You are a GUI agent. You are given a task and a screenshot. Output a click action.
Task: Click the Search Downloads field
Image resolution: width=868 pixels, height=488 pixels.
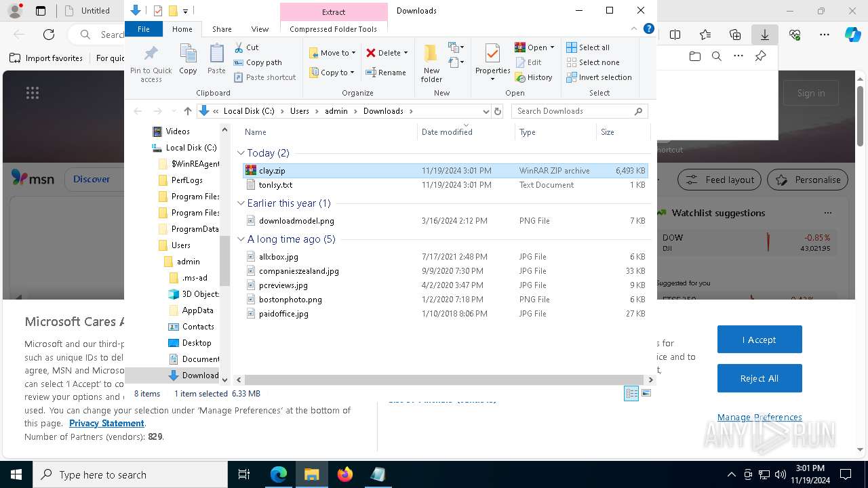pos(579,111)
